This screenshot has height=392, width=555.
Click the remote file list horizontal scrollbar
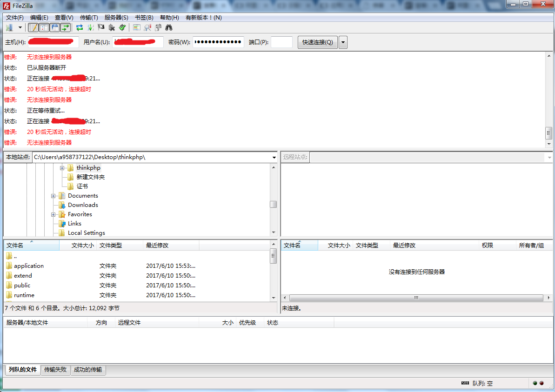[x=416, y=298]
